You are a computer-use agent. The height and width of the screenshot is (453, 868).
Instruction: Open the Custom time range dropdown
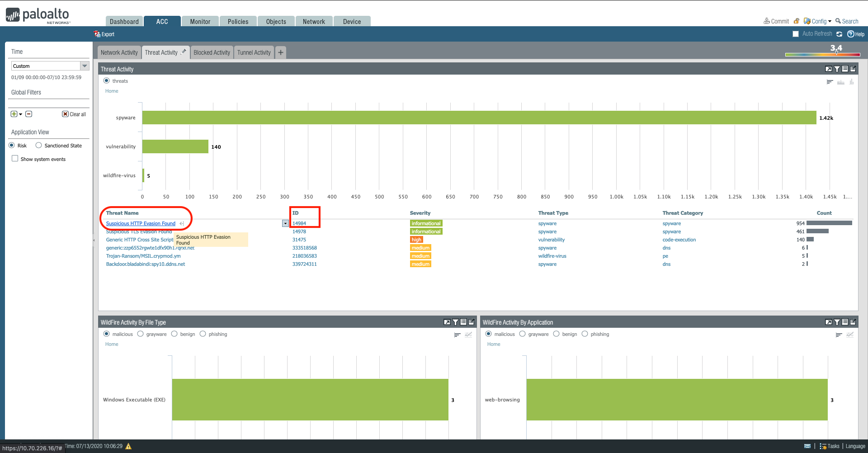(x=85, y=66)
